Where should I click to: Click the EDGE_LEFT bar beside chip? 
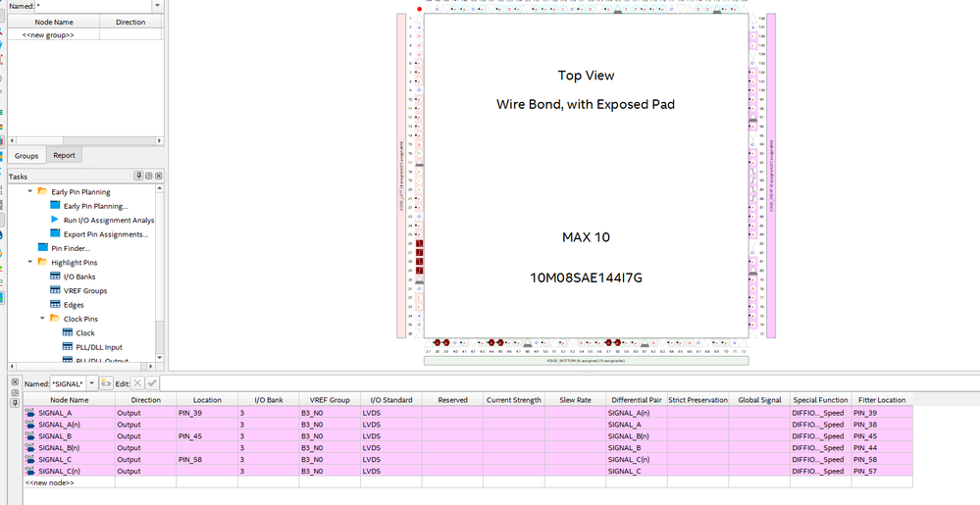(401, 176)
